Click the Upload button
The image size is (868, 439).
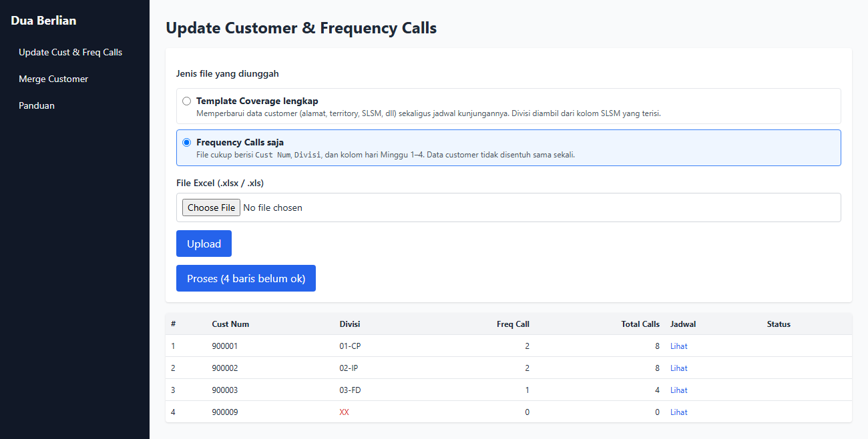[x=204, y=244]
